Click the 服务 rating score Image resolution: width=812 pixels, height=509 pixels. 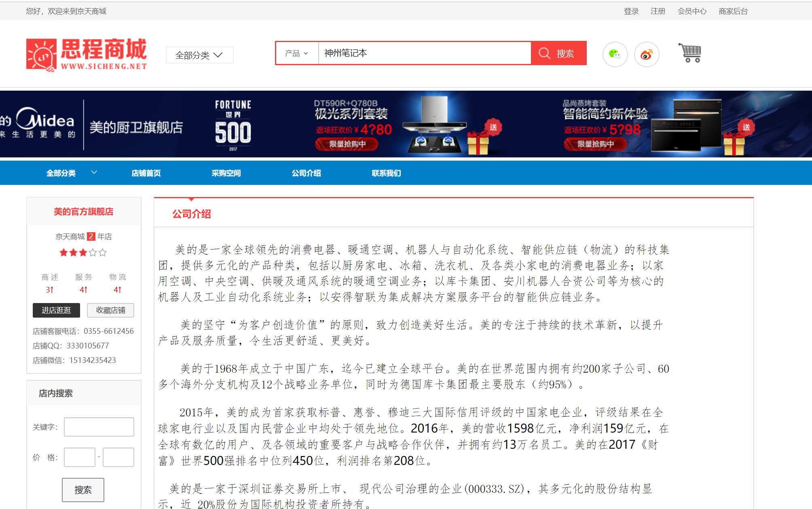(x=84, y=290)
